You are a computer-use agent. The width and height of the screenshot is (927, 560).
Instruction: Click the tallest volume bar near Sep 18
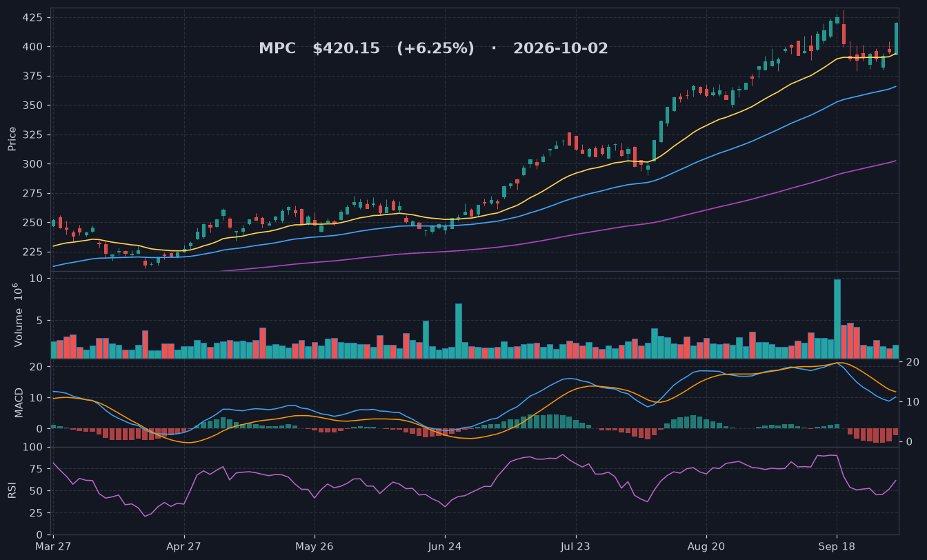pyautogui.click(x=837, y=319)
